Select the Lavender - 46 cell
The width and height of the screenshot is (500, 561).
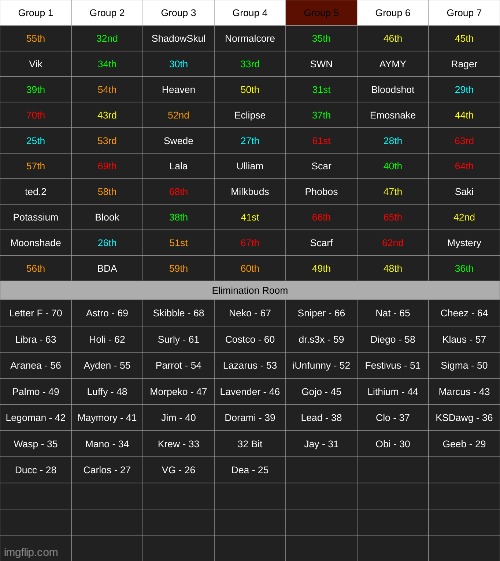(x=250, y=391)
